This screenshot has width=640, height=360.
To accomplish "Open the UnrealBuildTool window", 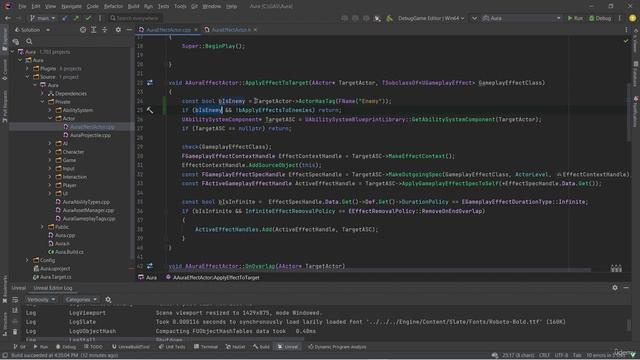I will pyautogui.click(x=131, y=347).
